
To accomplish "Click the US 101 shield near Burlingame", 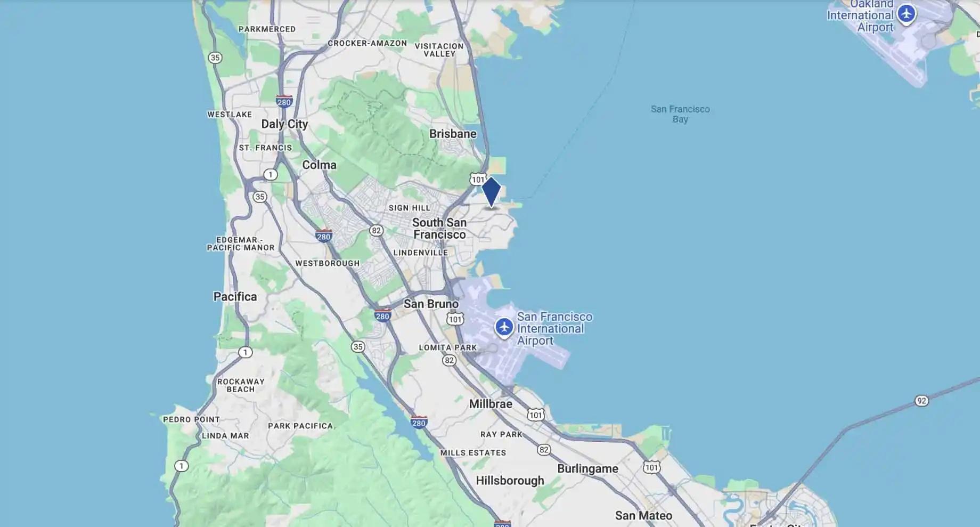I will pyautogui.click(x=651, y=467).
